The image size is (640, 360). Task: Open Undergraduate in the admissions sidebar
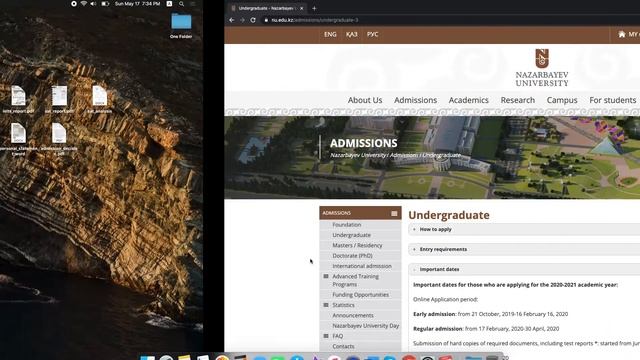point(351,235)
